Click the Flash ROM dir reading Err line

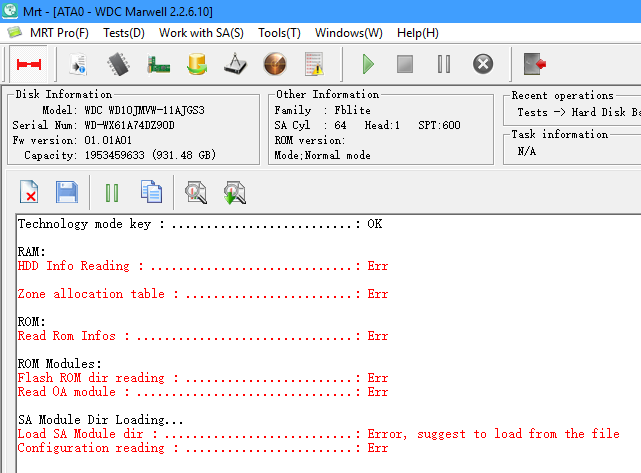click(203, 378)
